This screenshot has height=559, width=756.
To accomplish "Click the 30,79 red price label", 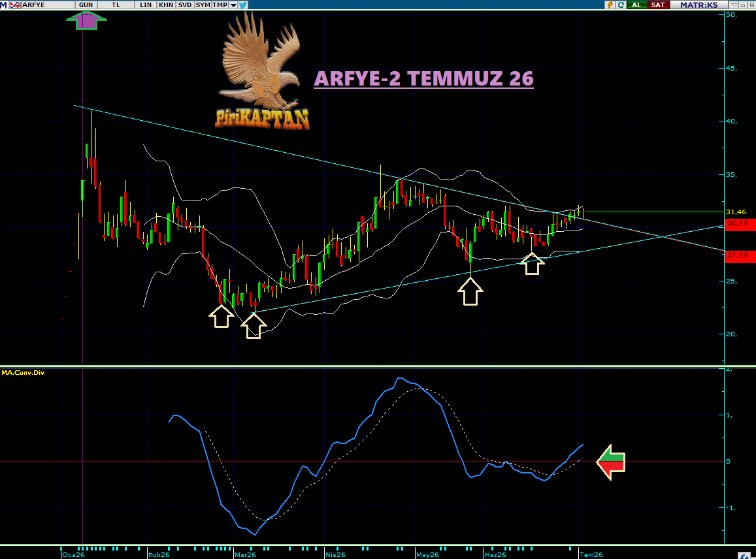I will click(740, 224).
